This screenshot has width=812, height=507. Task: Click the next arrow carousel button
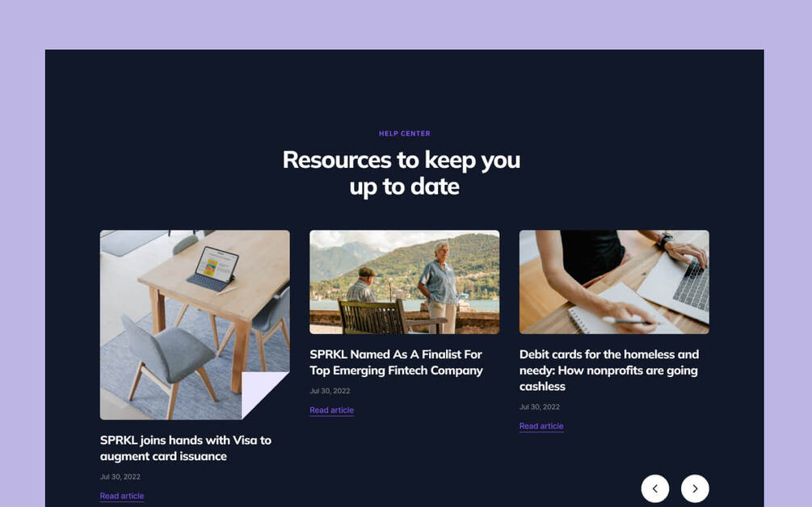pos(695,488)
